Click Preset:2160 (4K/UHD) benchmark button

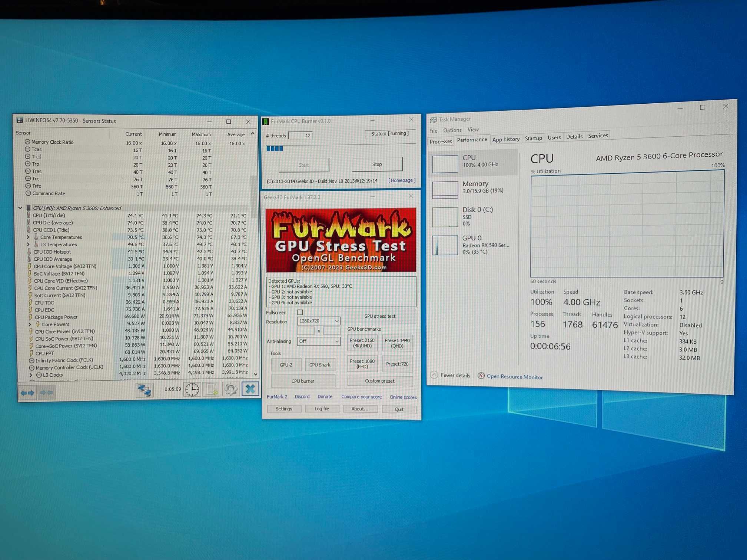[362, 343]
